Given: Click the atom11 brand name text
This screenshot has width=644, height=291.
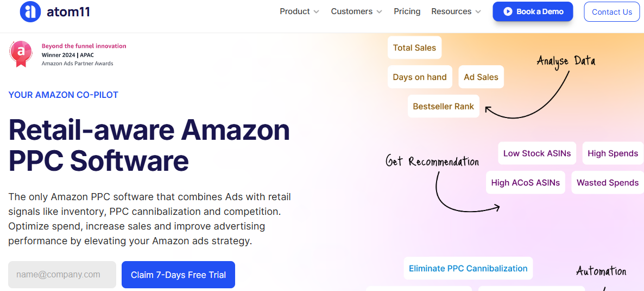Looking at the screenshot, I should (x=69, y=11).
